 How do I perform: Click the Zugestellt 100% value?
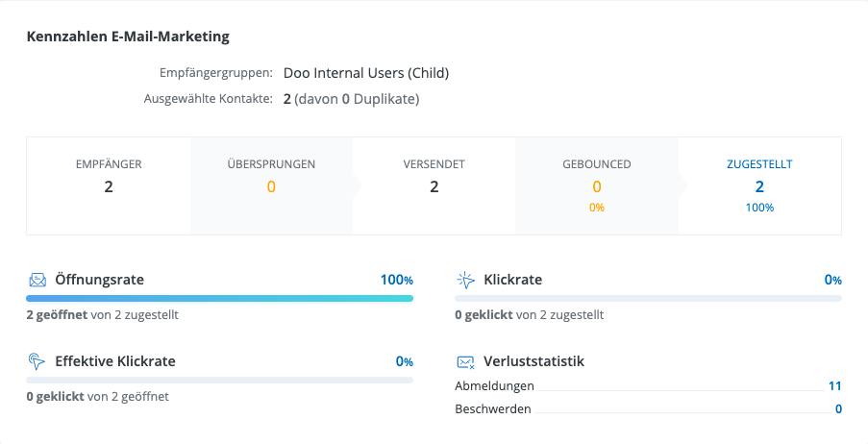(759, 208)
